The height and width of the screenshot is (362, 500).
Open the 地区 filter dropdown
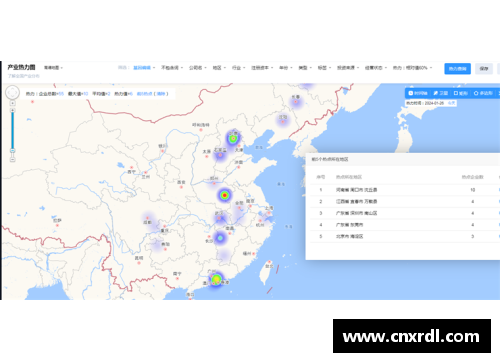click(219, 68)
